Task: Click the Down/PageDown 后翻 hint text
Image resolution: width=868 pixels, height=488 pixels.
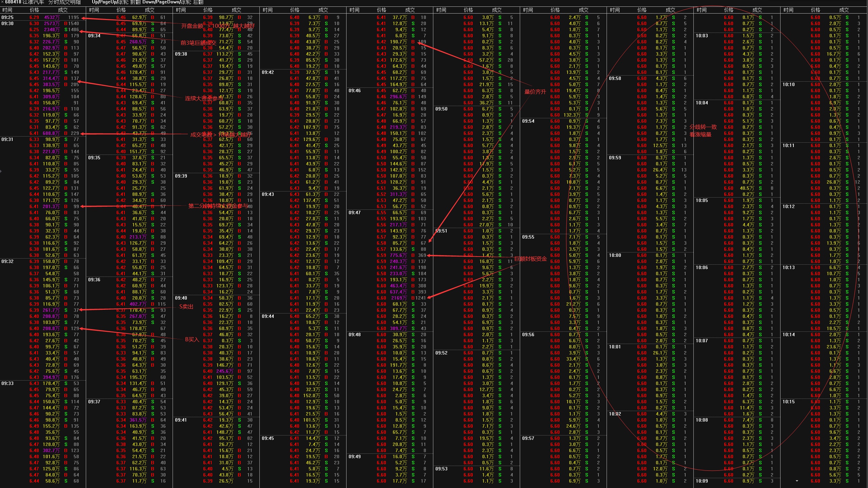Action: [173, 2]
